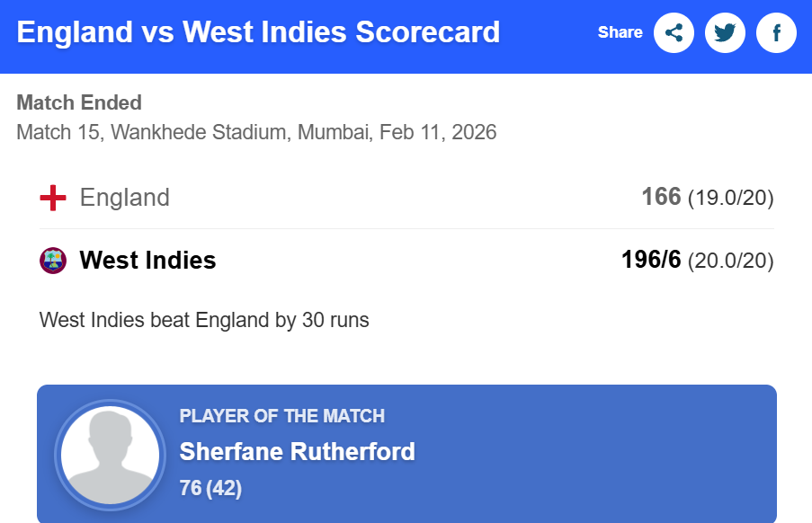Click West Indies score 196/6
Image resolution: width=812 pixels, height=523 pixels.
(x=651, y=261)
